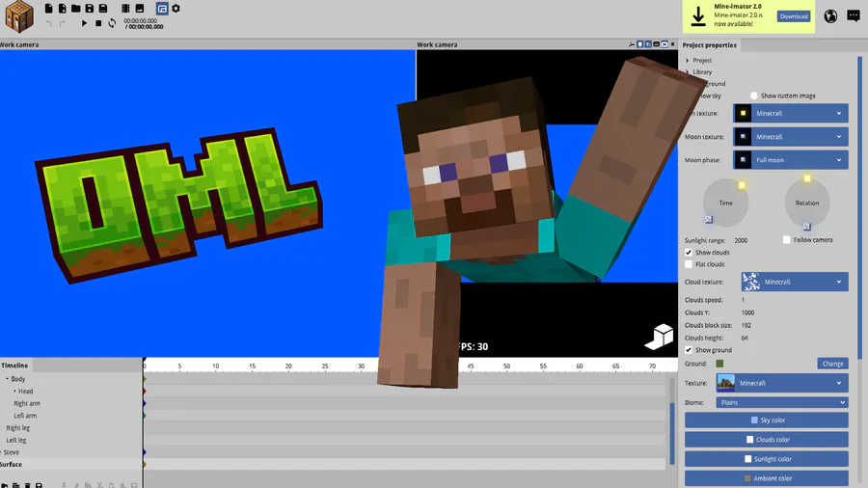This screenshot has height=488, width=868.
Task: Click the Sky color button
Action: [766, 420]
